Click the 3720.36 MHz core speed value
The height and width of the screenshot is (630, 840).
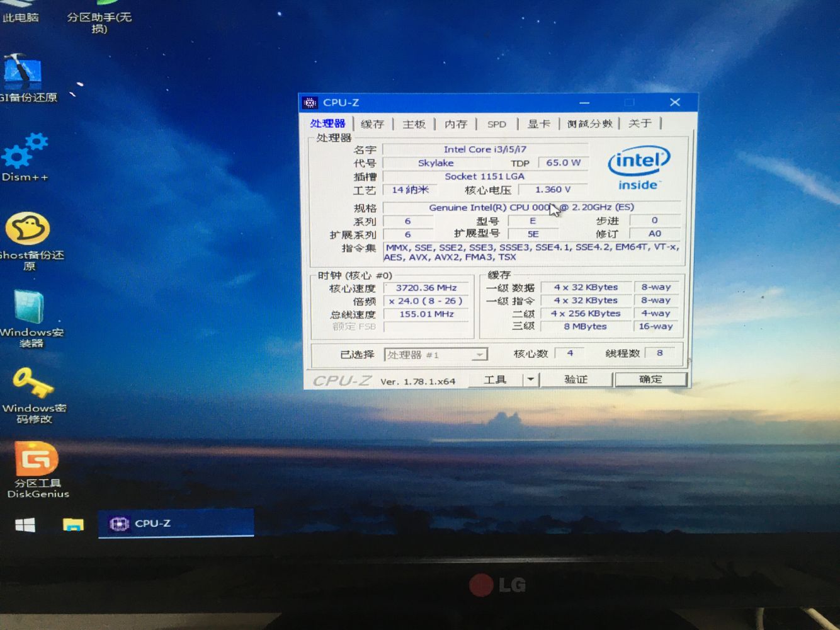pos(426,288)
